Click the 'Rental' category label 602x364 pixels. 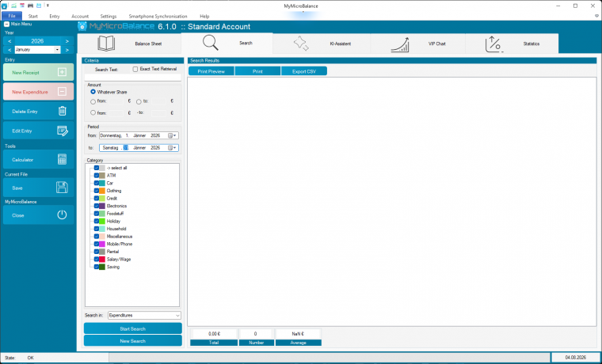click(x=112, y=252)
